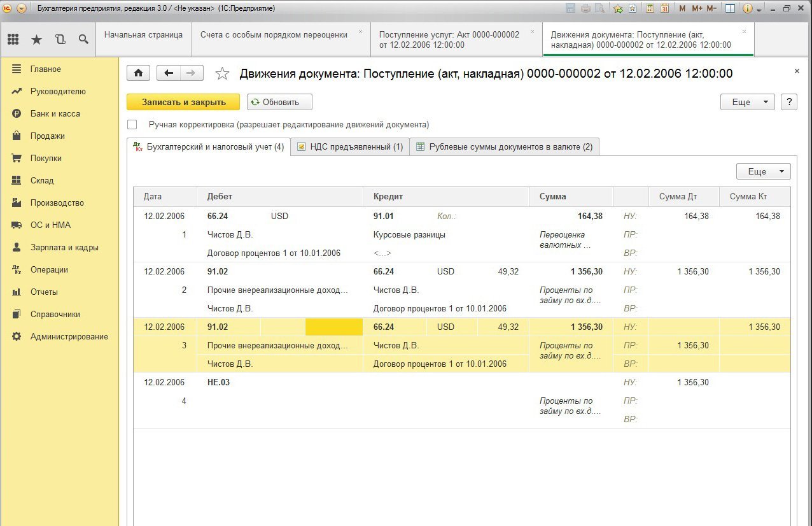Switch to Рублевые суммы документов в валюте tab

[504, 146]
